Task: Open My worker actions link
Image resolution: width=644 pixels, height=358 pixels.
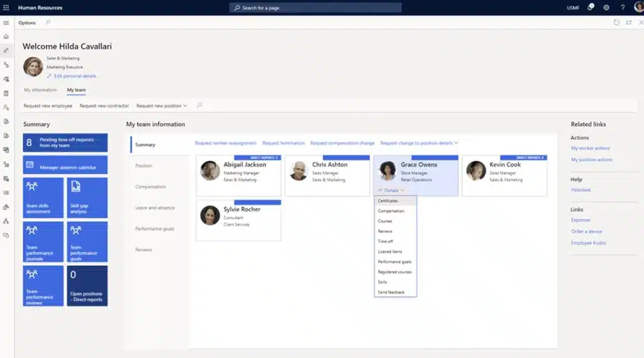Action: (590, 148)
